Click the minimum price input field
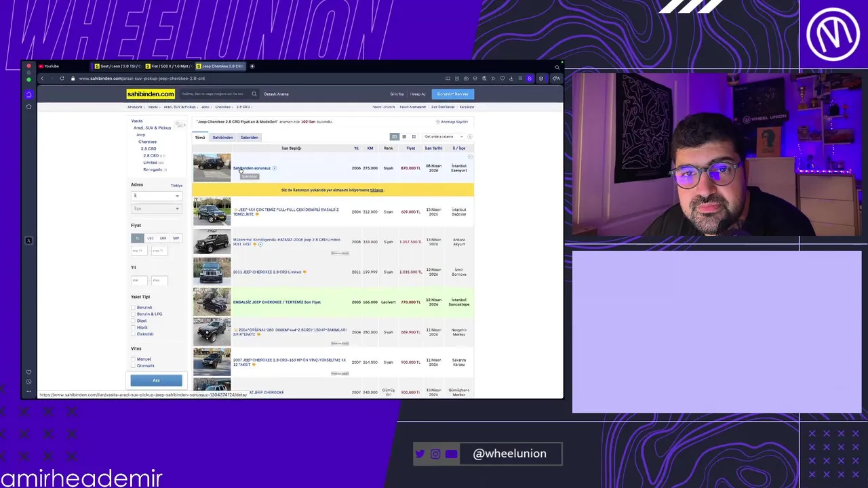Image resolution: width=868 pixels, height=488 pixels. pos(139,251)
